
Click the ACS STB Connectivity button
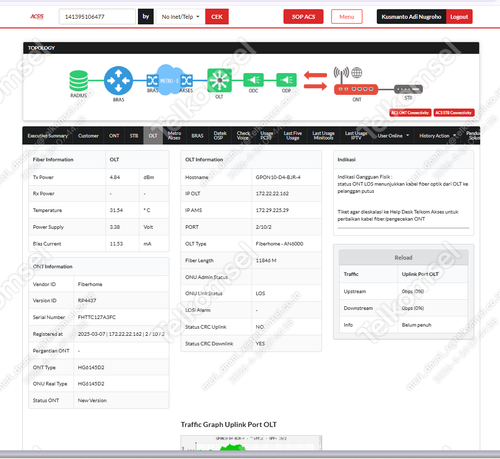coord(454,113)
